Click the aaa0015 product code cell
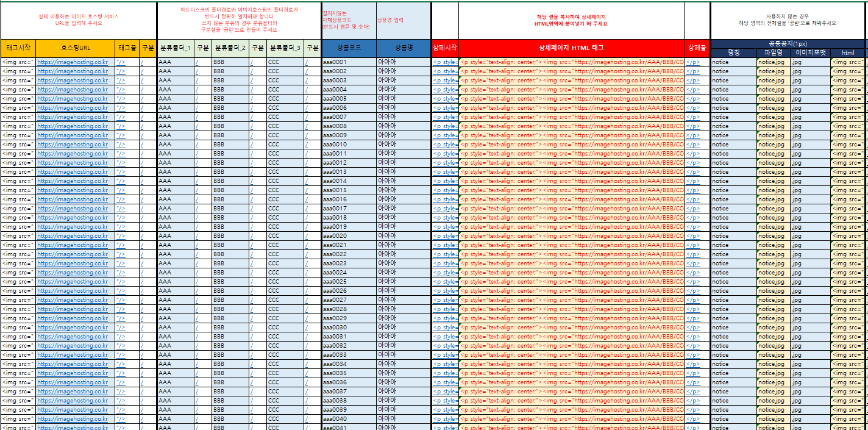The width and height of the screenshot is (868, 430). click(x=349, y=190)
